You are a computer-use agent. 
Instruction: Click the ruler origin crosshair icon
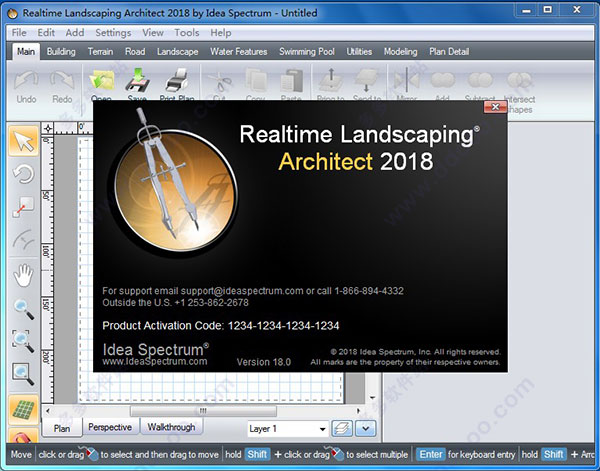[x=48, y=128]
